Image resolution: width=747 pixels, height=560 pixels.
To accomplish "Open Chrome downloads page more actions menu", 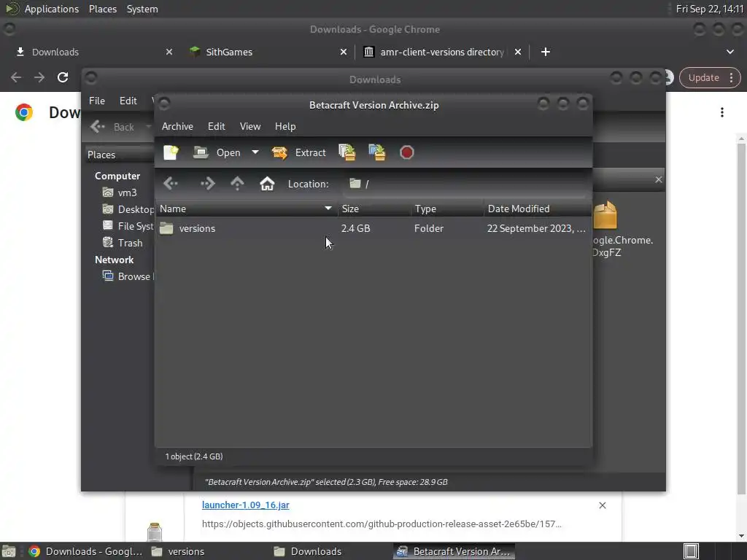I will coord(721,112).
